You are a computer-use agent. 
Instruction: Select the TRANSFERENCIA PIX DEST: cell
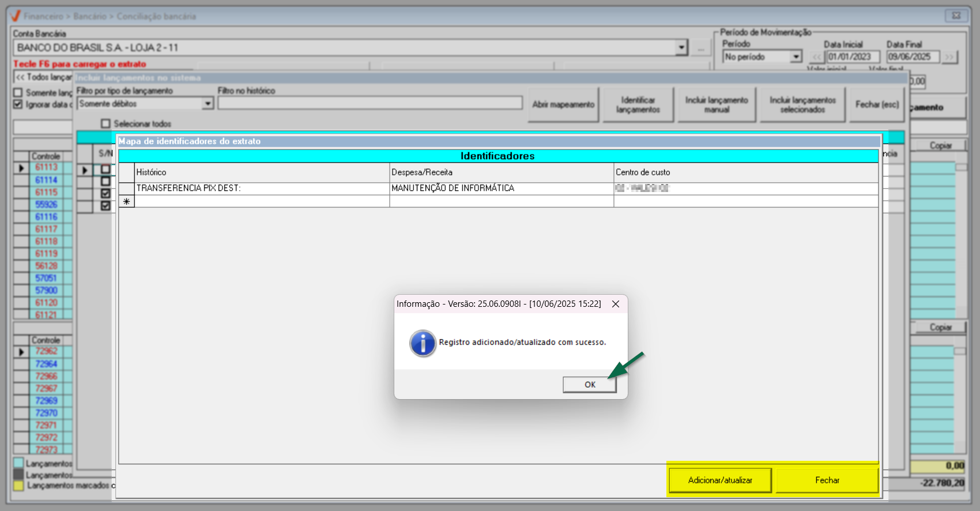click(262, 189)
